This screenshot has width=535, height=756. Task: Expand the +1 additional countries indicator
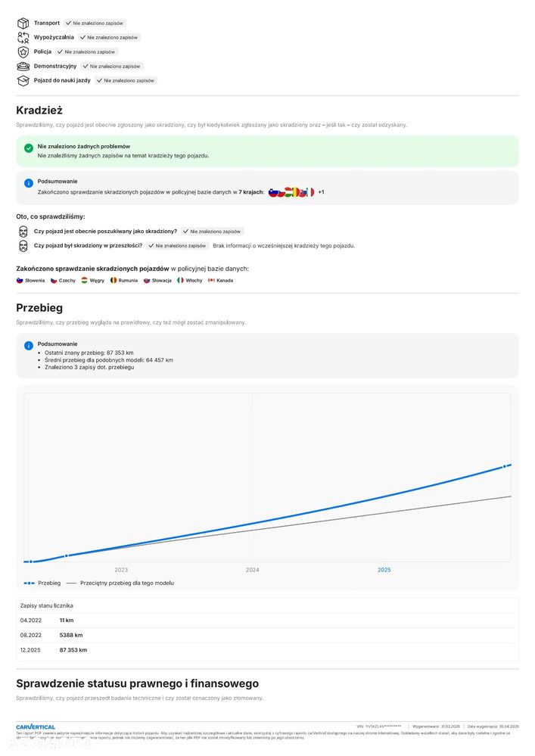tap(321, 192)
